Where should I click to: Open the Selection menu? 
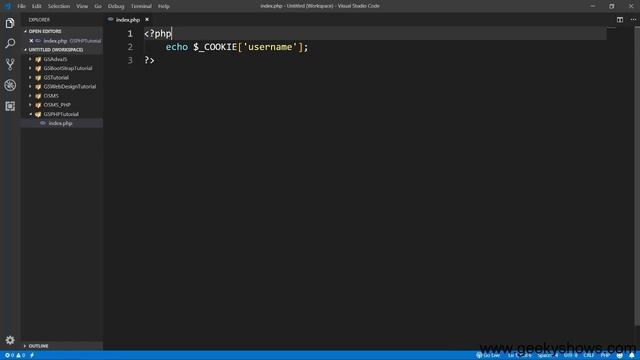[59, 6]
